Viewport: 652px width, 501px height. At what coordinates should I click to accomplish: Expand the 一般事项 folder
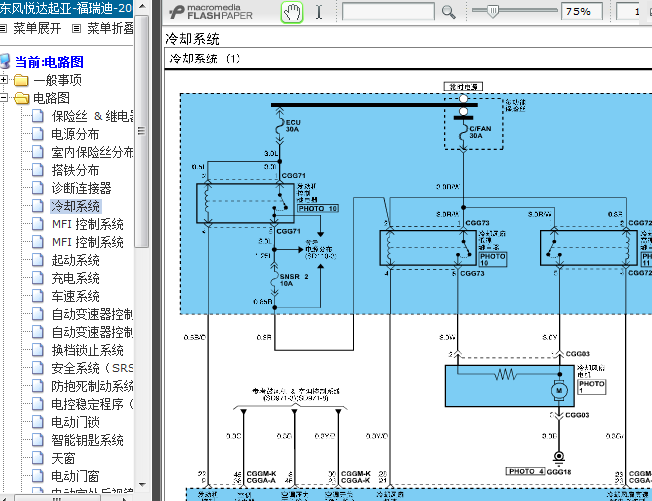click(x=4, y=79)
